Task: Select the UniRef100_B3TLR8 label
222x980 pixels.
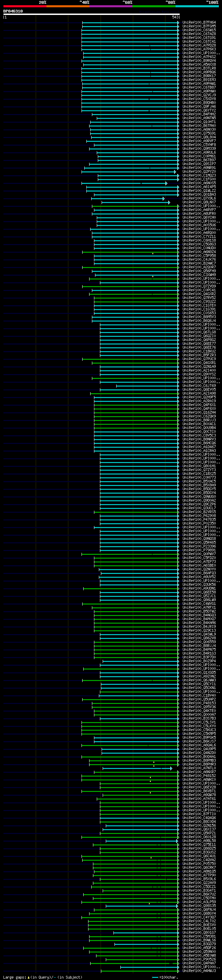Action: tap(199, 68)
